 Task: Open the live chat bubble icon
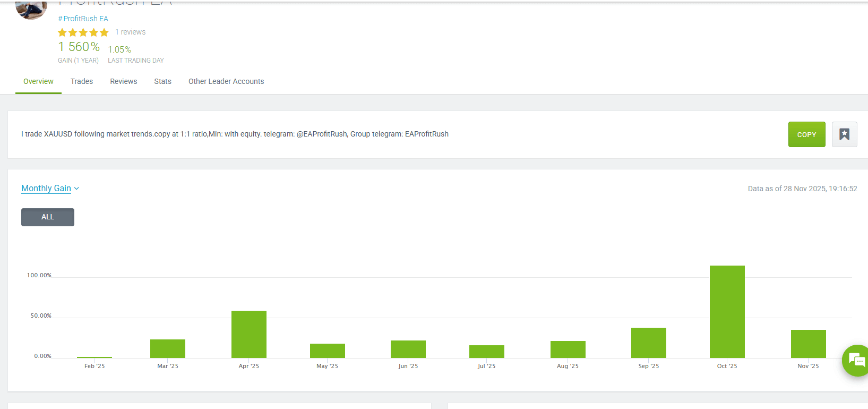click(x=856, y=360)
